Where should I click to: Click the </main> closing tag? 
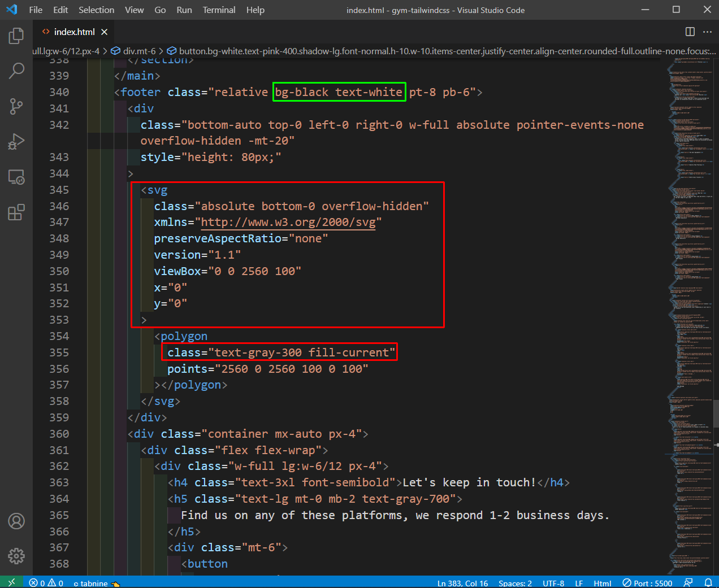(137, 76)
